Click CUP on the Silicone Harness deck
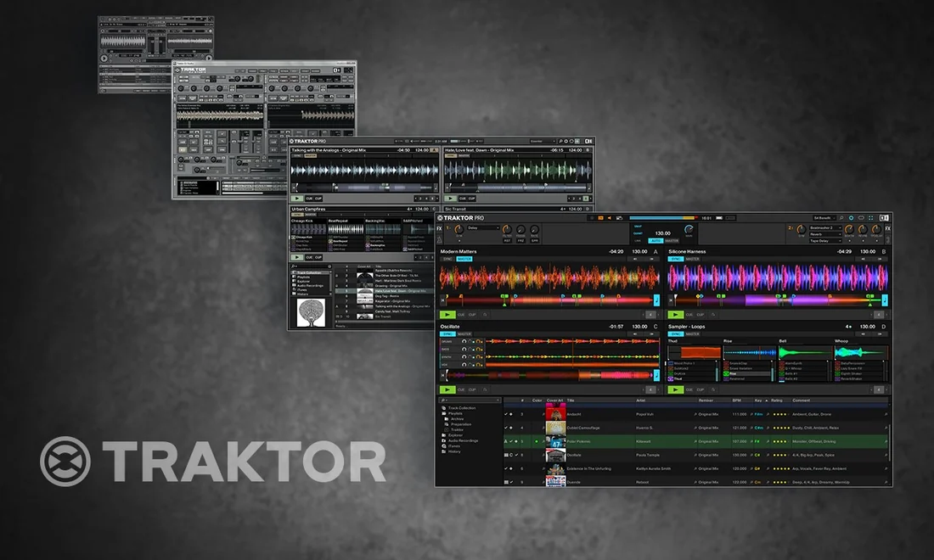This screenshot has width=934, height=560. click(700, 314)
